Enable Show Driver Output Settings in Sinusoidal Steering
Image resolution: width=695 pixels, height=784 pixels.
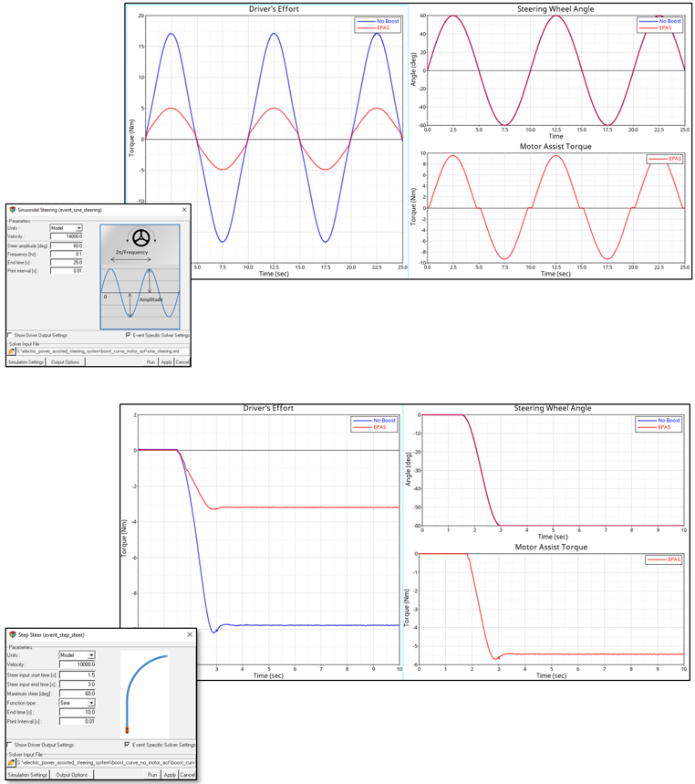pos(10,335)
